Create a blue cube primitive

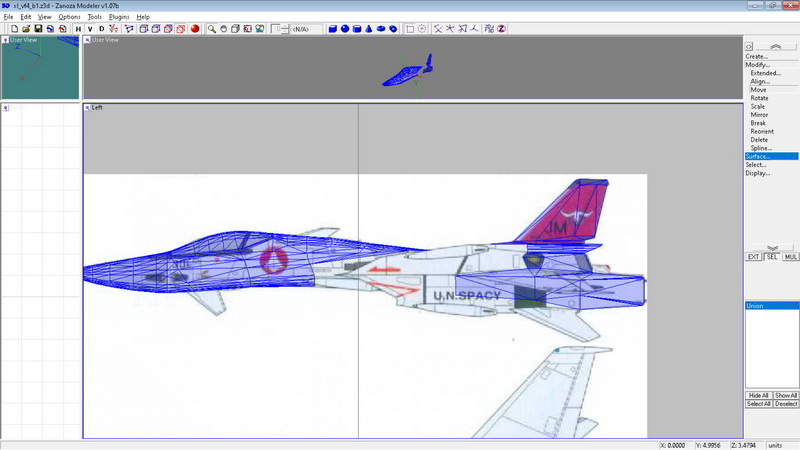tap(333, 29)
